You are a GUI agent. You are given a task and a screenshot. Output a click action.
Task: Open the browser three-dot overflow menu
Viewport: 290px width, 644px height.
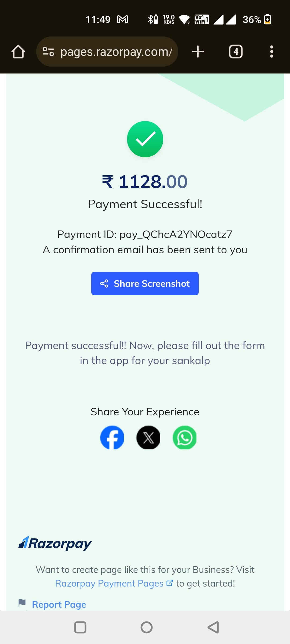(x=272, y=52)
